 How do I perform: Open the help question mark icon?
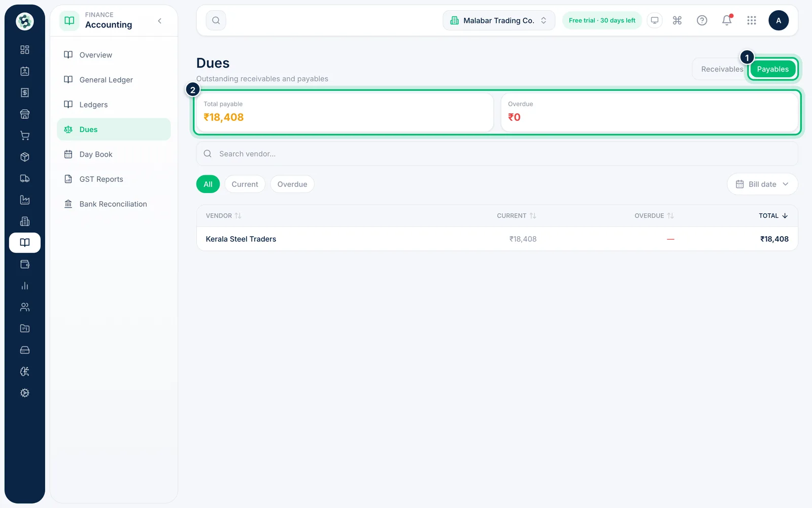(x=702, y=20)
